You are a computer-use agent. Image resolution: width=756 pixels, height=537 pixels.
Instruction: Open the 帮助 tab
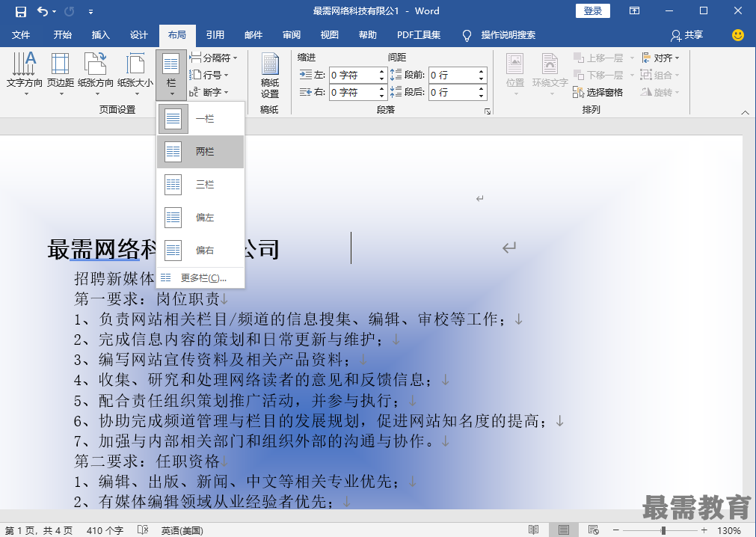pyautogui.click(x=367, y=35)
